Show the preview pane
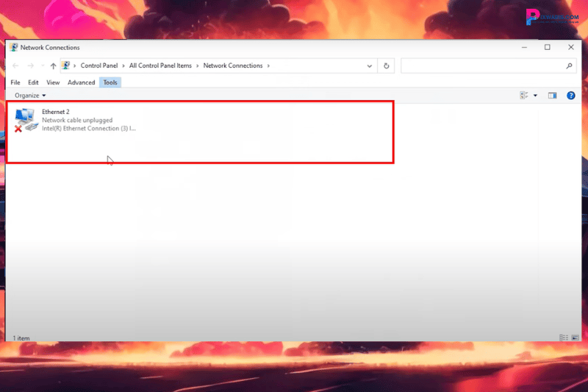The height and width of the screenshot is (392, 588). click(553, 96)
